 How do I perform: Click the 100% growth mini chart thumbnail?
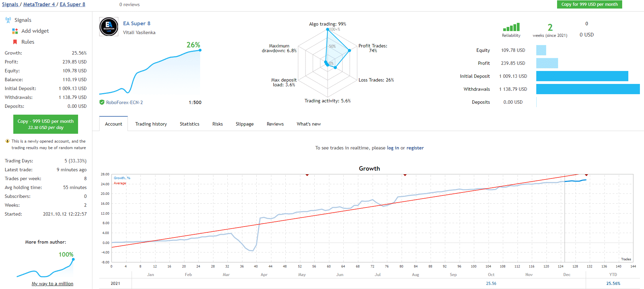click(x=45, y=268)
